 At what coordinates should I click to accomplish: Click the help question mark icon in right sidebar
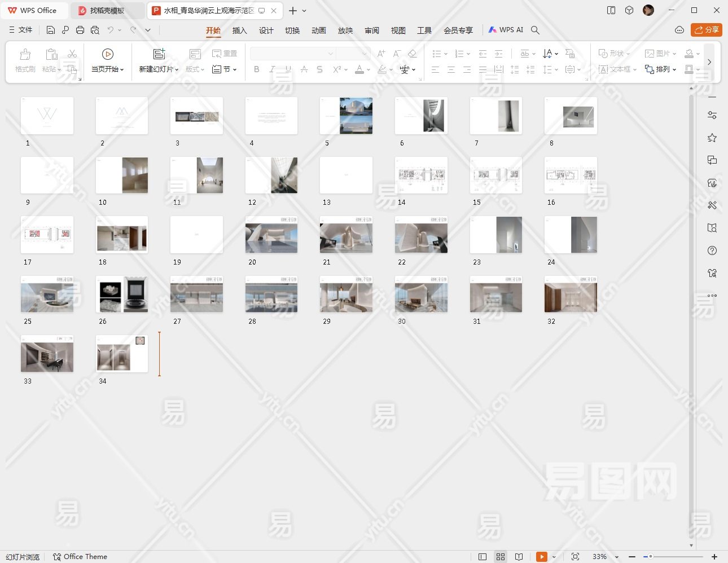point(712,250)
